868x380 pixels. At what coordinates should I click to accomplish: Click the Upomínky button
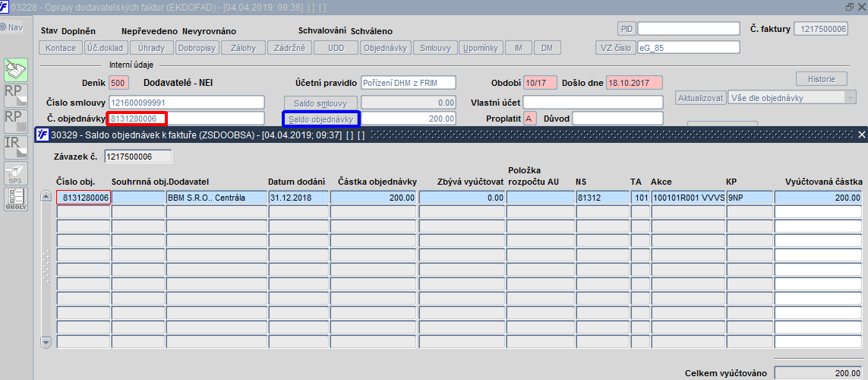coord(481,48)
